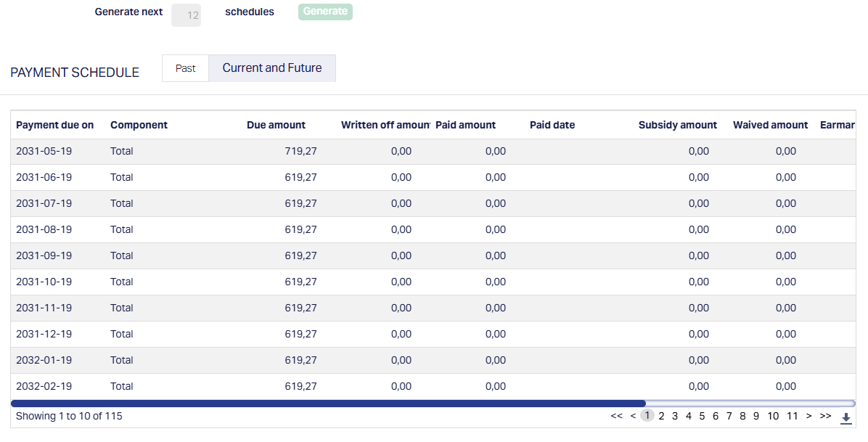The image size is (868, 442).
Task: Go to first page with << arrow
Action: click(616, 416)
